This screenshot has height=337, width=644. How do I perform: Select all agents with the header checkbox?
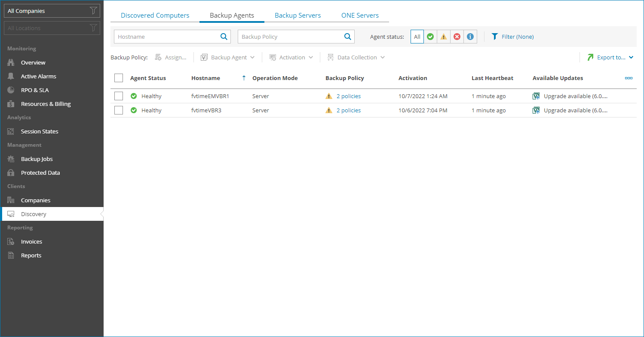(119, 78)
